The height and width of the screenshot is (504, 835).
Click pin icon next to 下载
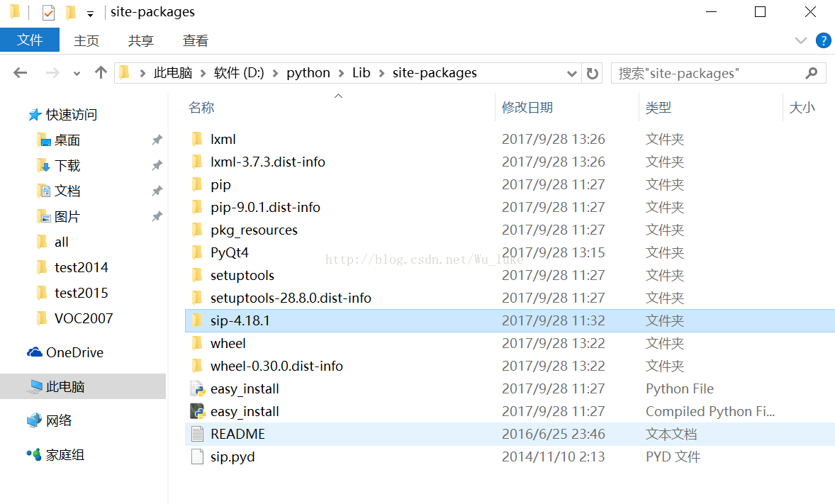[157, 166]
